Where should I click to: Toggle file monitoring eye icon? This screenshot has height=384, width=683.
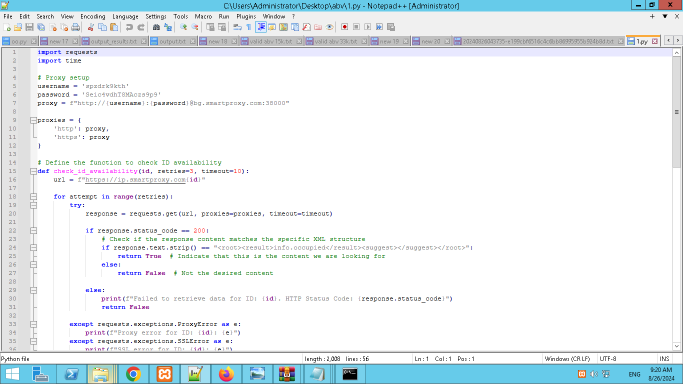pyautogui.click(x=329, y=27)
